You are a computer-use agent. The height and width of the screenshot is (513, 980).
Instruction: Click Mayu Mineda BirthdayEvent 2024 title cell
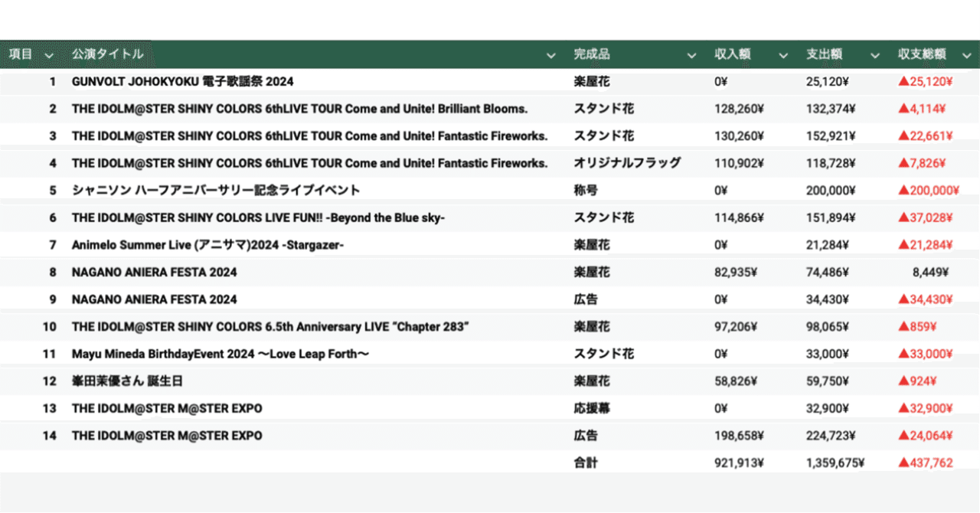221,354
